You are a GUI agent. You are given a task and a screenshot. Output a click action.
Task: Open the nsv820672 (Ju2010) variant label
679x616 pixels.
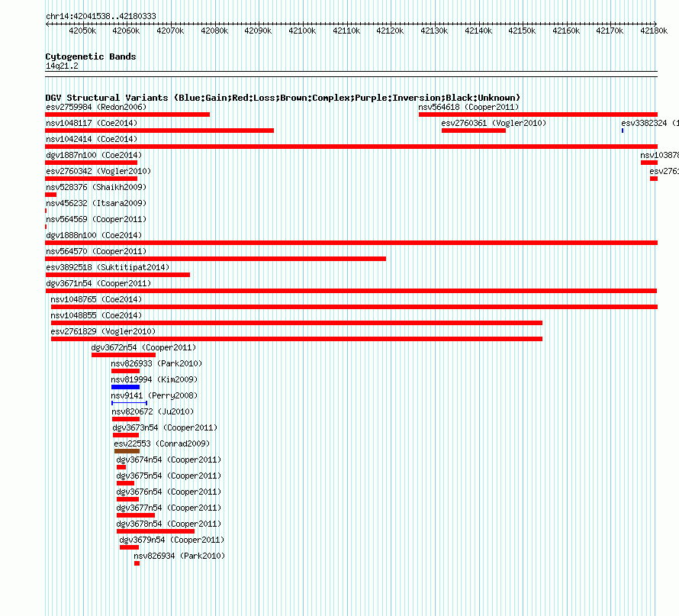pyautogui.click(x=153, y=411)
